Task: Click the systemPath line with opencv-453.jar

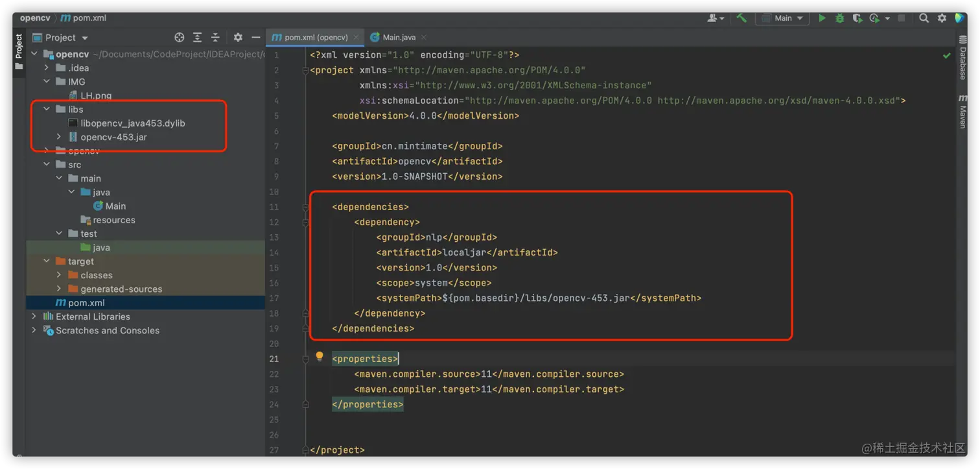Action: tap(539, 298)
